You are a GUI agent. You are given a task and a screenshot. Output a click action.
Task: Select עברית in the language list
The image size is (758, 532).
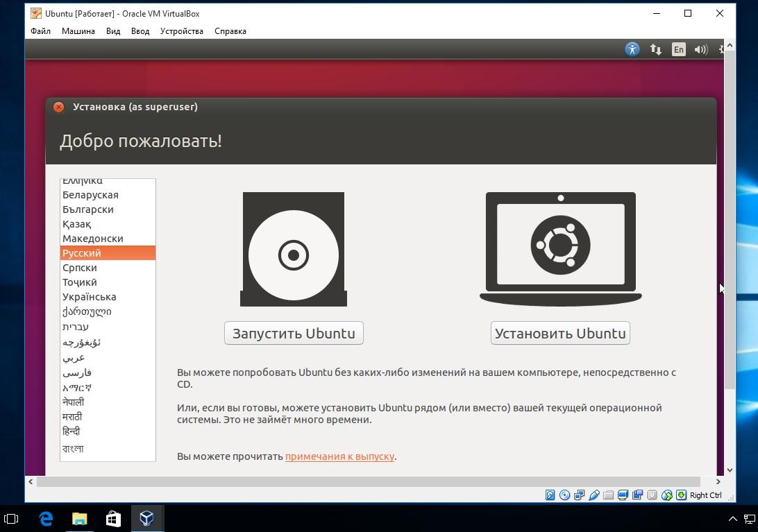pyautogui.click(x=108, y=327)
